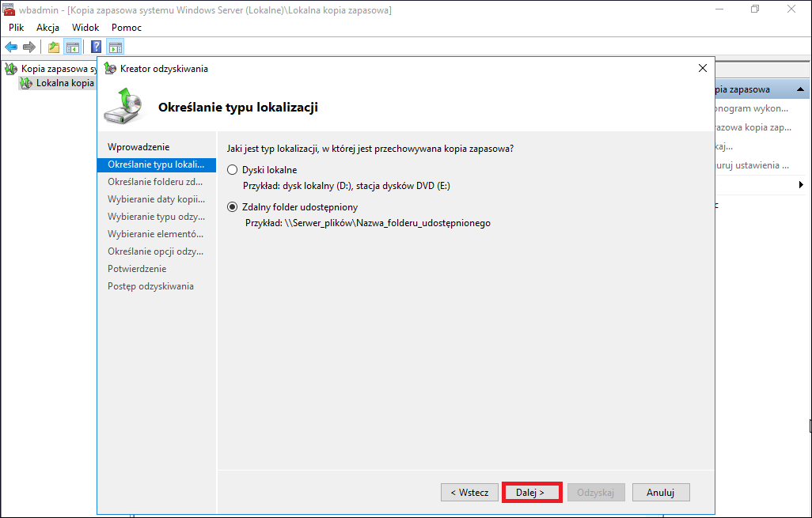Open the Widok menu
Image resolution: width=812 pixels, height=518 pixels.
pyautogui.click(x=85, y=28)
